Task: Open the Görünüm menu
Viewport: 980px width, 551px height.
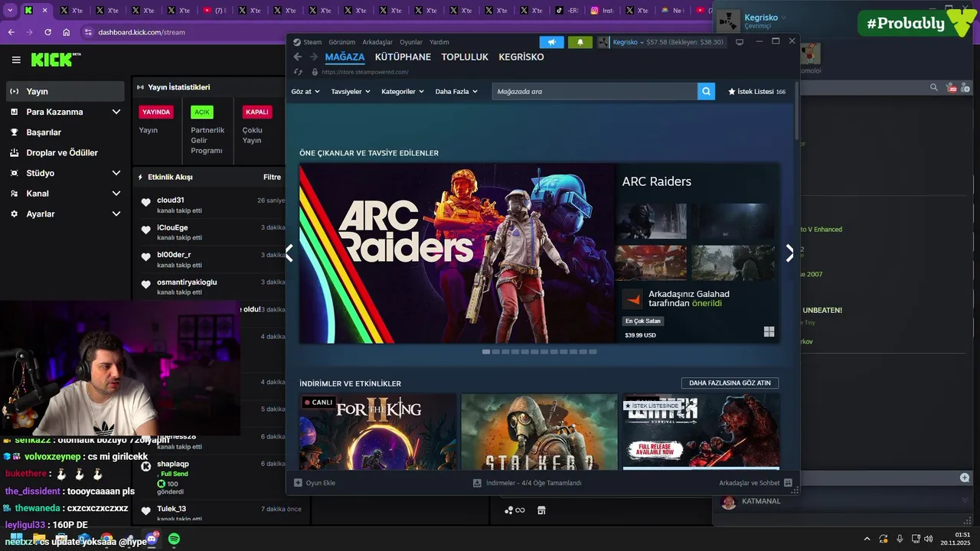Action: 341,42
